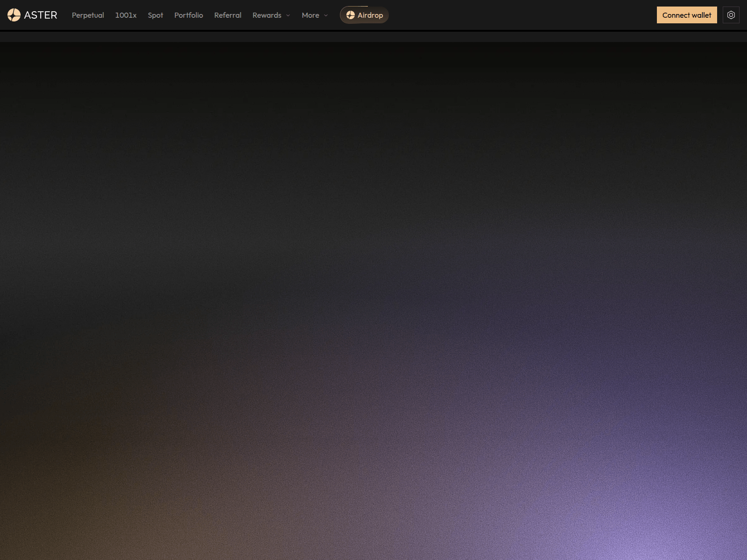Viewport: 747px width, 560px height.
Task: Go to the 1001x page
Action: (x=126, y=15)
